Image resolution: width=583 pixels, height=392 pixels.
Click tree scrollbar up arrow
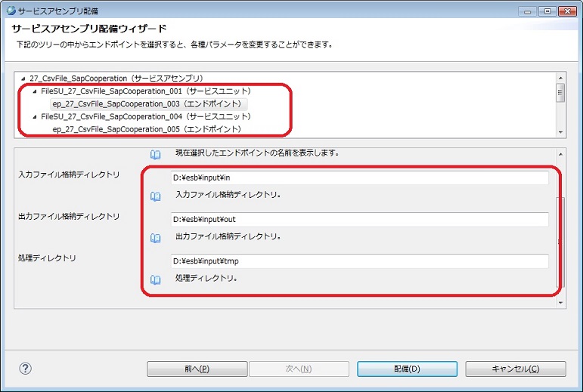click(560, 78)
